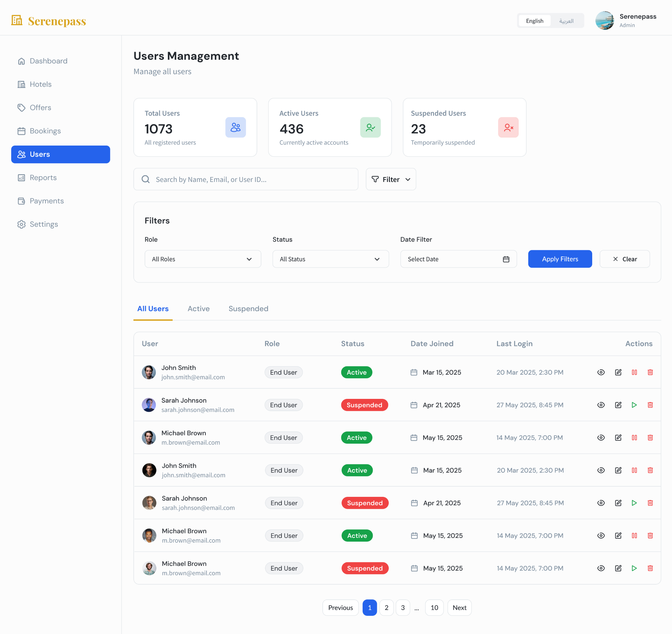
Task: Click the calendar icon in Select Date
Action: [506, 259]
